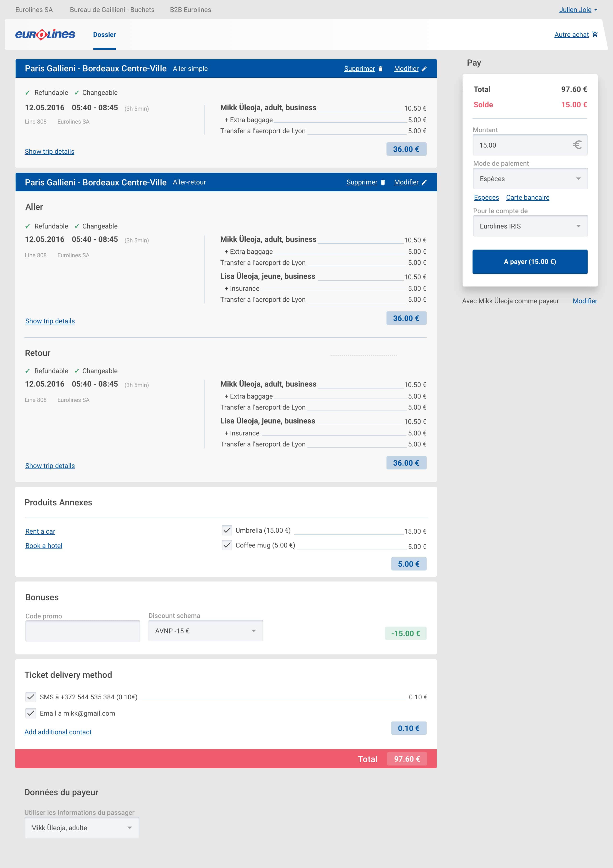Open the Pour le compte de dropdown
The height and width of the screenshot is (868, 613).
click(x=530, y=226)
